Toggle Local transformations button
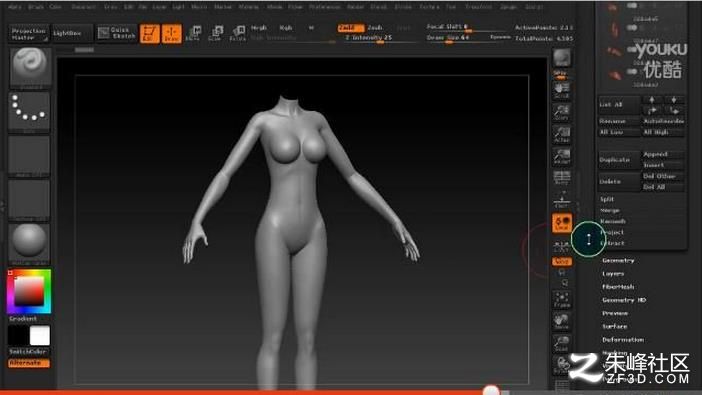 pyautogui.click(x=561, y=223)
